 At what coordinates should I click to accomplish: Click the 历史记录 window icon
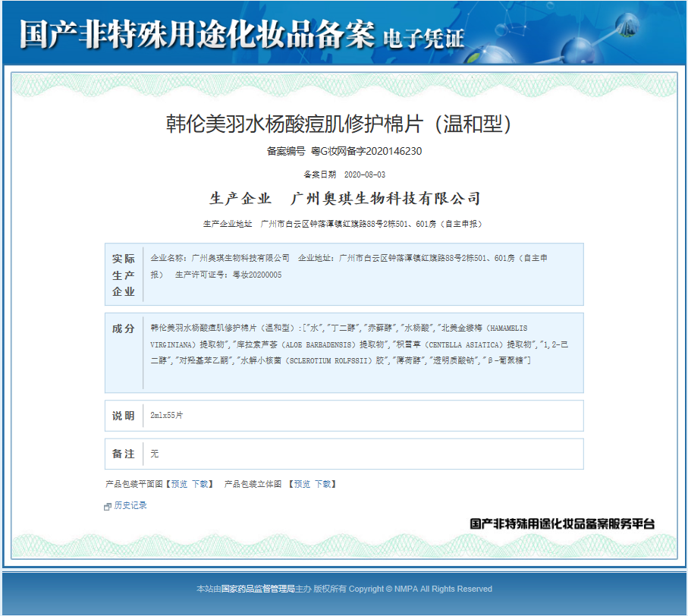(108, 506)
